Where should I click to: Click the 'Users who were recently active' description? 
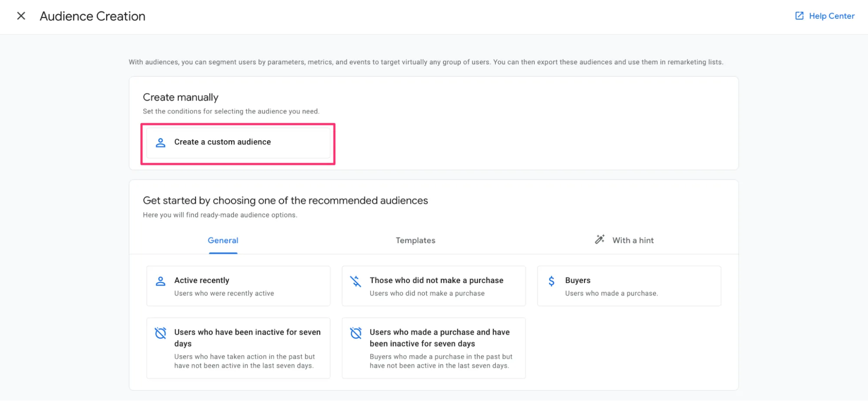[224, 293]
